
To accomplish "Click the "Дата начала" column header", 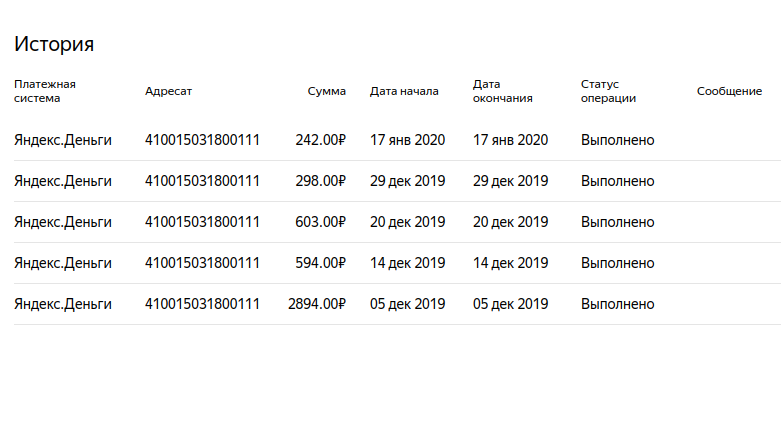I will [404, 91].
